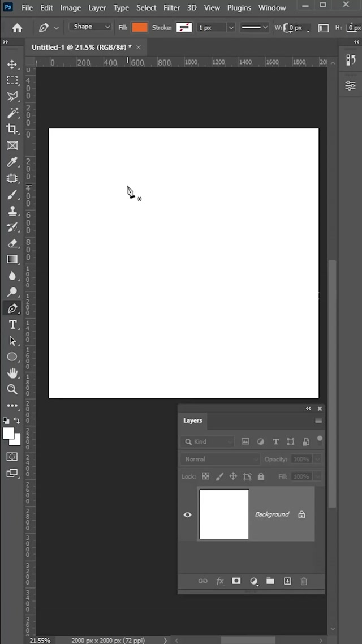Select the Blur tool

pyautogui.click(x=12, y=276)
